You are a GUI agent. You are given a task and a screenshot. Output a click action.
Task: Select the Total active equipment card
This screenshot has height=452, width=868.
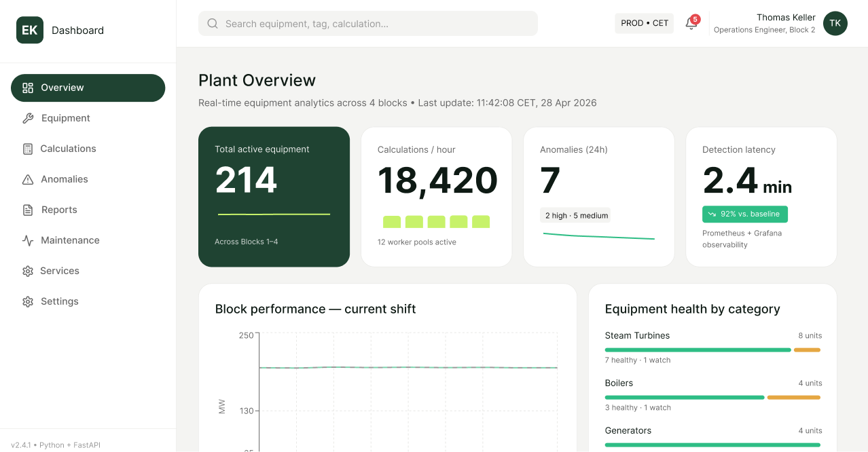pyautogui.click(x=274, y=197)
